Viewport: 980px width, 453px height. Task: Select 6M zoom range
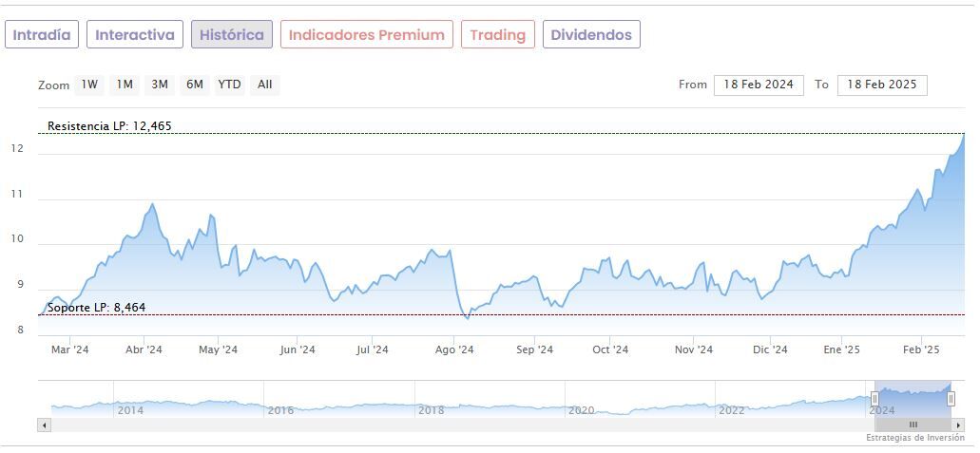point(195,85)
